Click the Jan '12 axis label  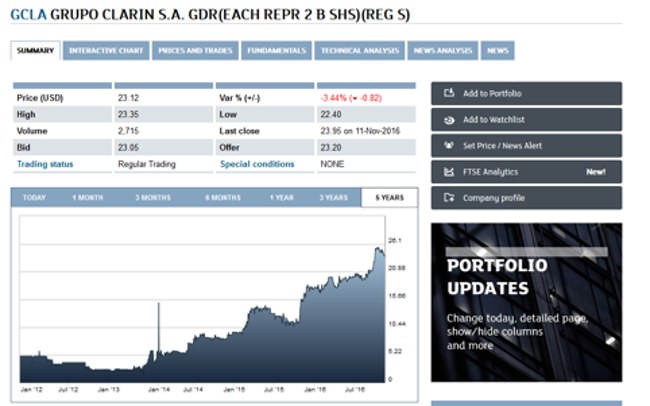[x=32, y=389]
